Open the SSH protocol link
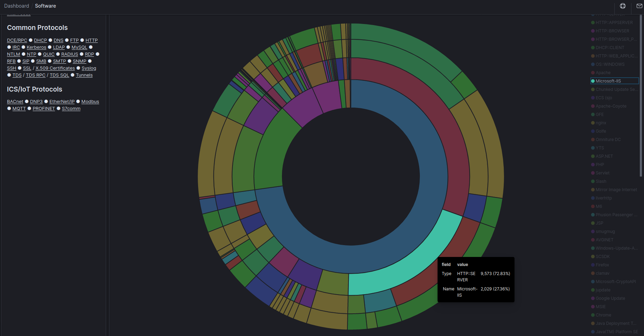 point(11,68)
